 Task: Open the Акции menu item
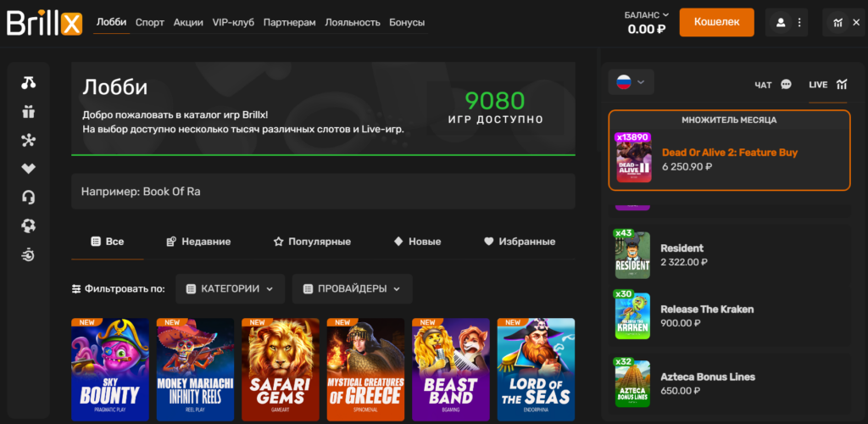pyautogui.click(x=188, y=23)
